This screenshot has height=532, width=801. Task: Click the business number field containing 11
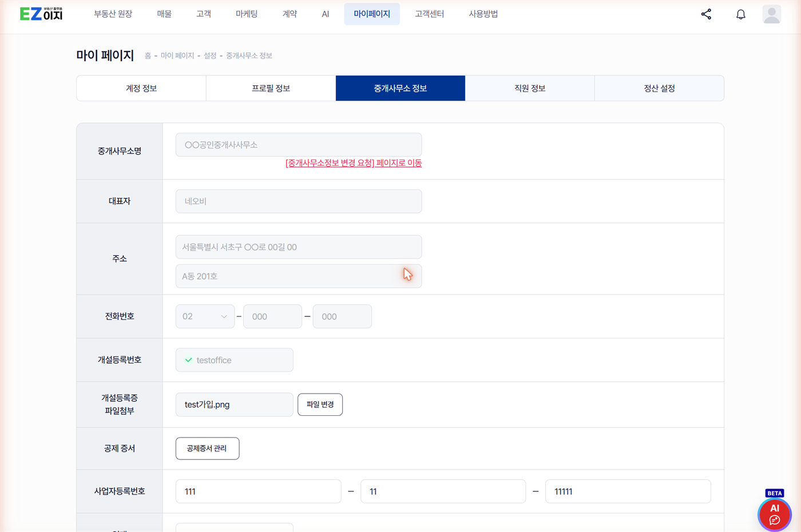(443, 491)
